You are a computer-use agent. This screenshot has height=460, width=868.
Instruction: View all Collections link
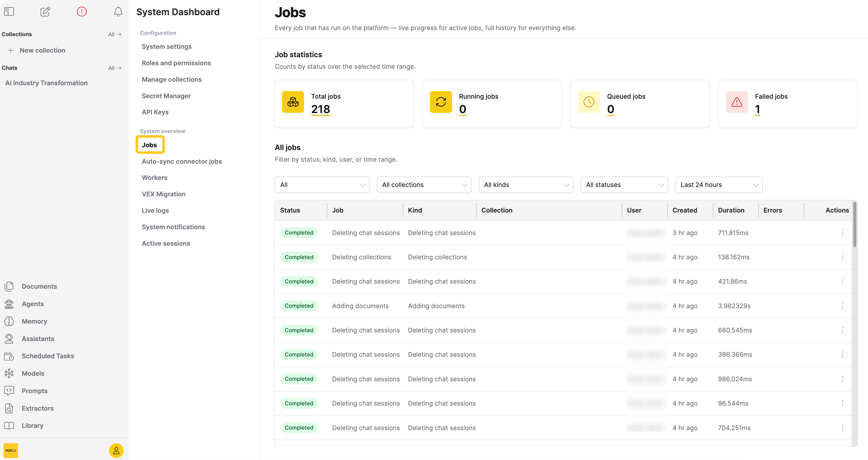tap(115, 34)
